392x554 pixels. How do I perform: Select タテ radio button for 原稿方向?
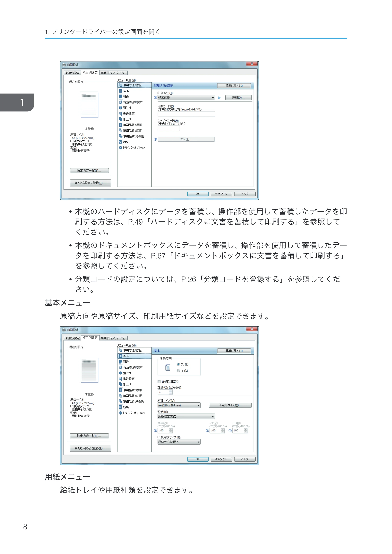coord(178,364)
